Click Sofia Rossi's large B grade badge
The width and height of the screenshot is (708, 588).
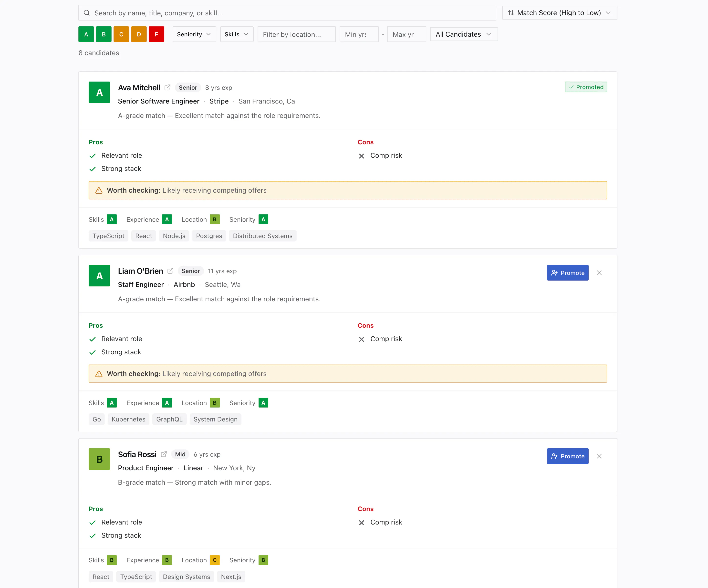point(99,459)
